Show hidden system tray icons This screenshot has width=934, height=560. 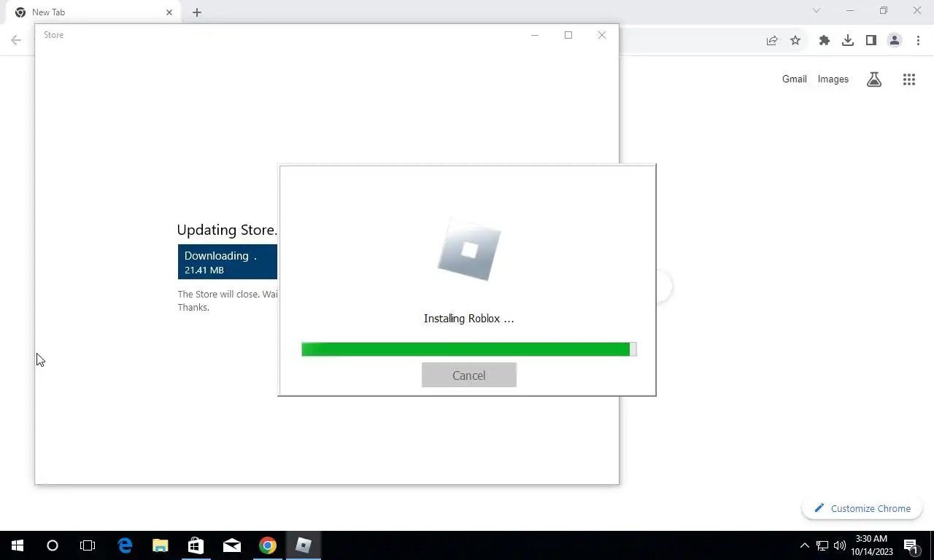(x=805, y=545)
